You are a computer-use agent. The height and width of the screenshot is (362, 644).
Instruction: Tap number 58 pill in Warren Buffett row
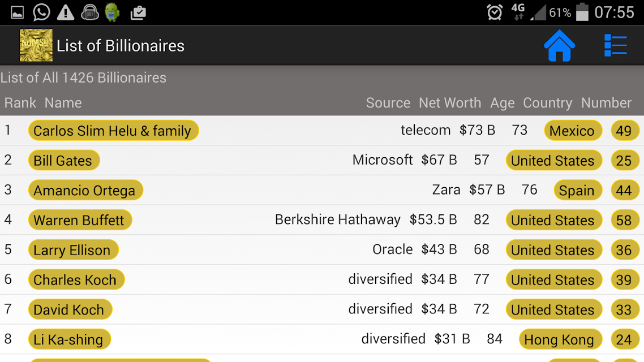pos(624,220)
